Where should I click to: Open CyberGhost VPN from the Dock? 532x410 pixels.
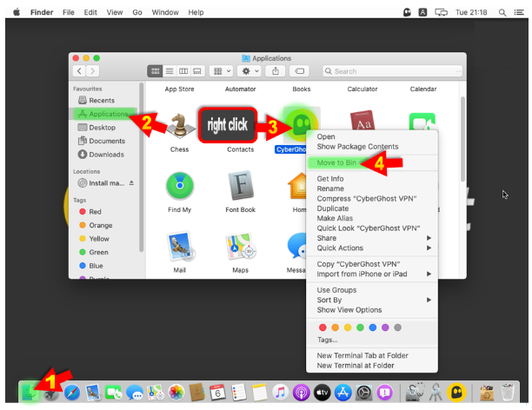(456, 393)
